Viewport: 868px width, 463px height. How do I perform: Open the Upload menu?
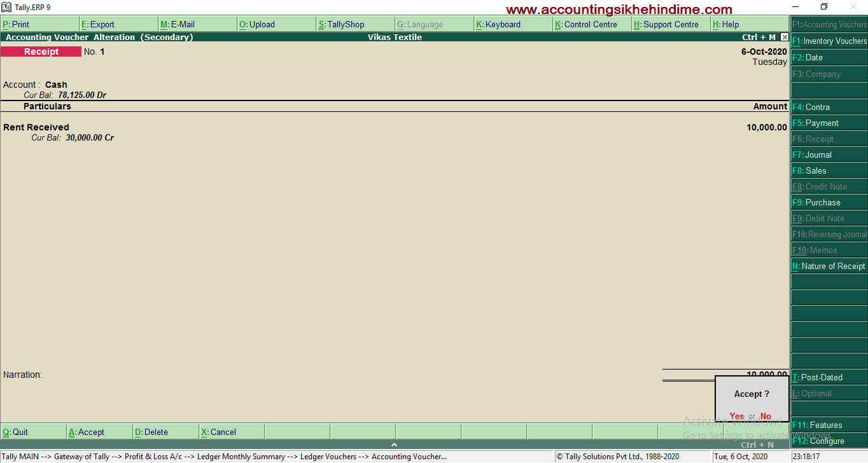point(276,24)
